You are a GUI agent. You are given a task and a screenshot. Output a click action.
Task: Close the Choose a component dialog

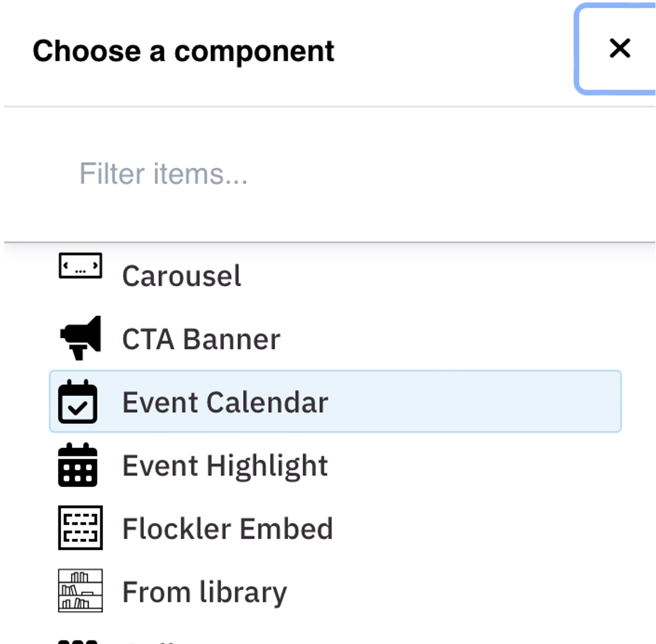[619, 48]
